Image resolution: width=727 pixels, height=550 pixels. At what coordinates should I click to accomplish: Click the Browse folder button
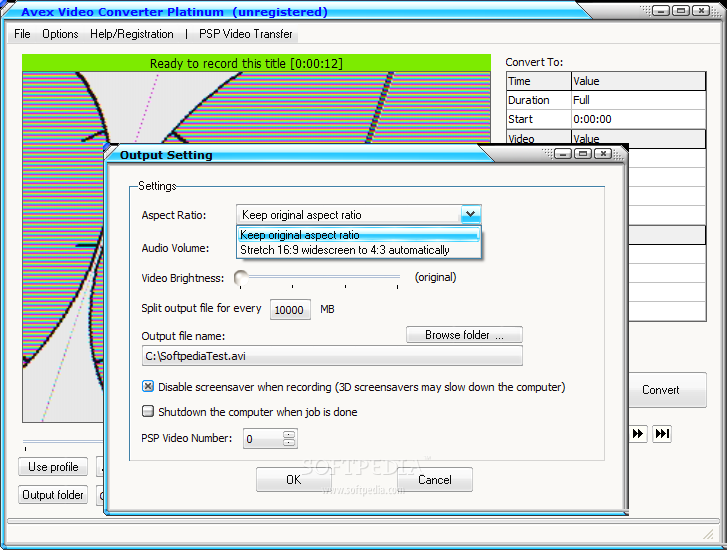[464, 335]
